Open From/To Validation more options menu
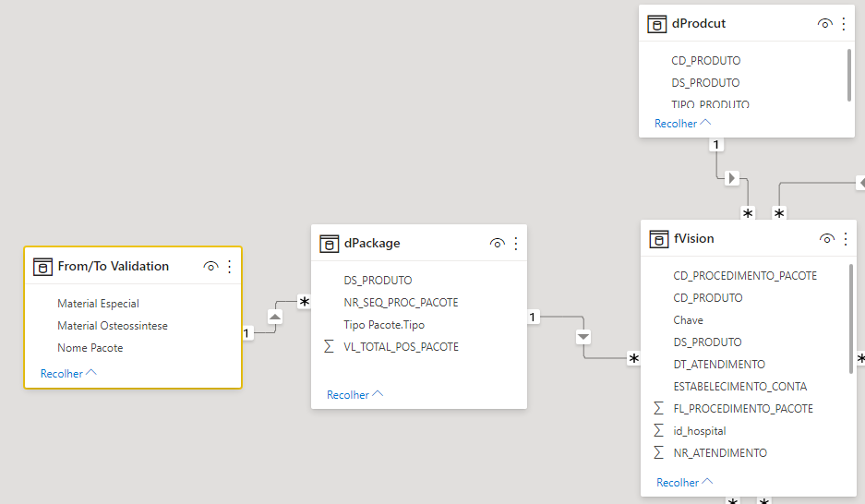Image resolution: width=865 pixels, height=504 pixels. (x=230, y=267)
